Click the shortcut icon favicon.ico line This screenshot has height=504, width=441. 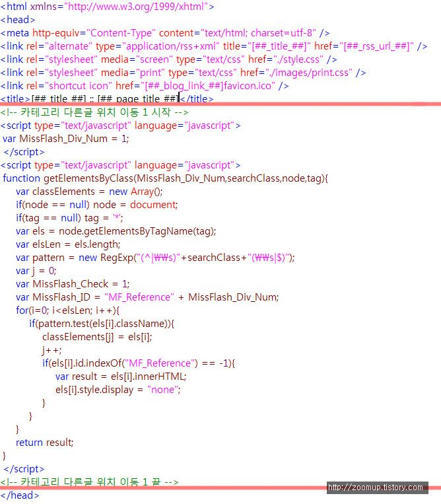click(145, 86)
